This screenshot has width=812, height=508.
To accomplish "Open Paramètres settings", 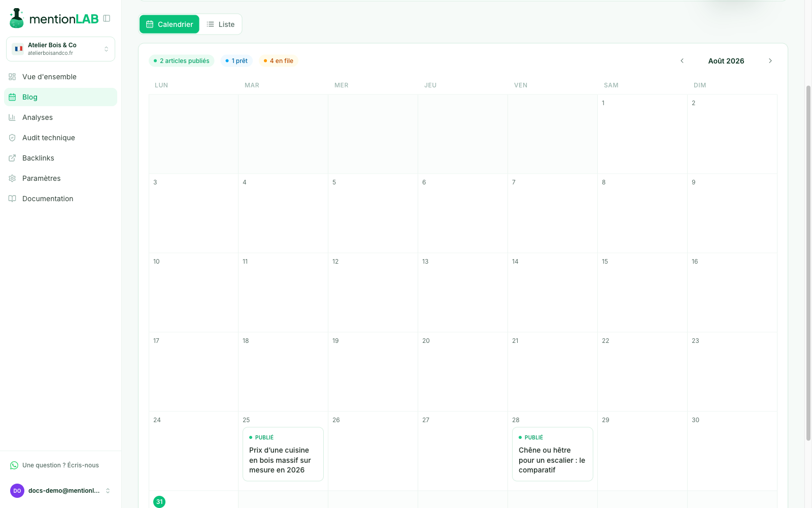I will point(60,178).
